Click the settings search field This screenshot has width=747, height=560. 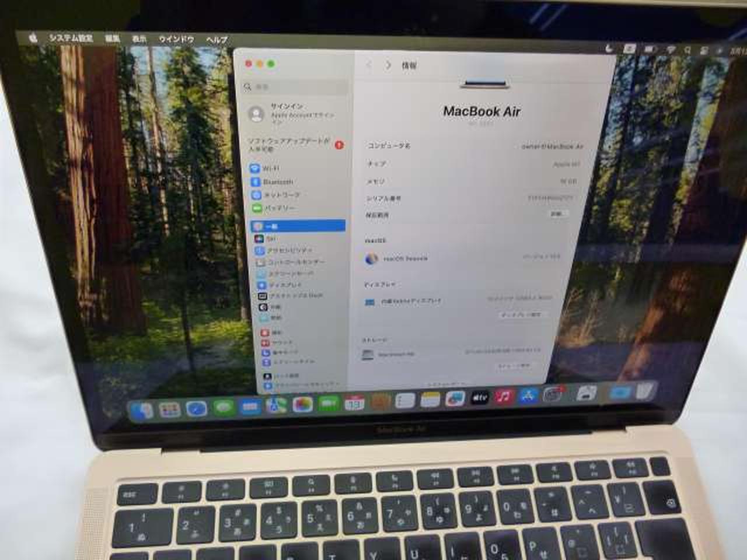(x=295, y=87)
